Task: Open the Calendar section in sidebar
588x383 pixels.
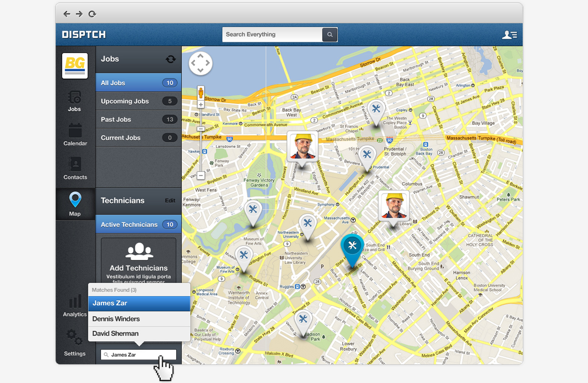Action: click(75, 135)
